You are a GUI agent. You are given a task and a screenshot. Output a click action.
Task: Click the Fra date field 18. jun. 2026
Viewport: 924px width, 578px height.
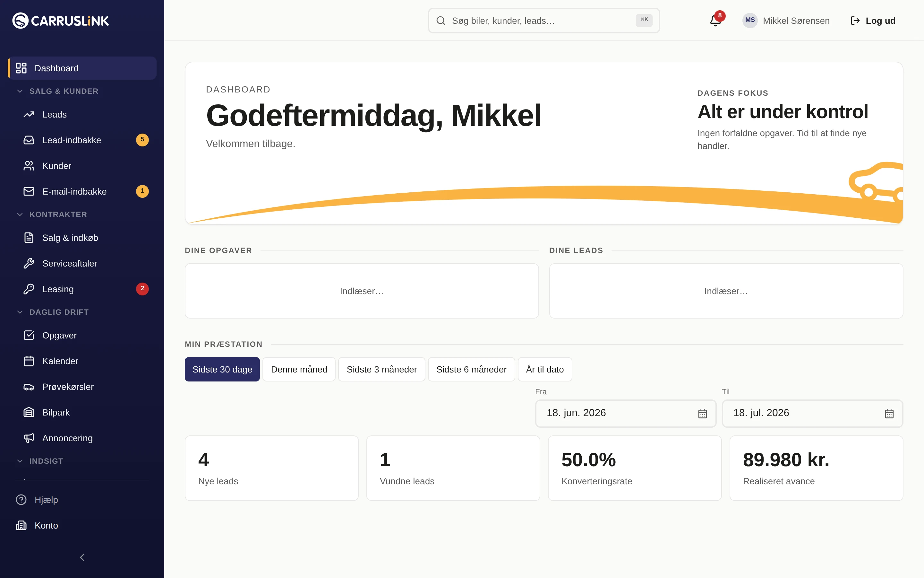coord(625,413)
